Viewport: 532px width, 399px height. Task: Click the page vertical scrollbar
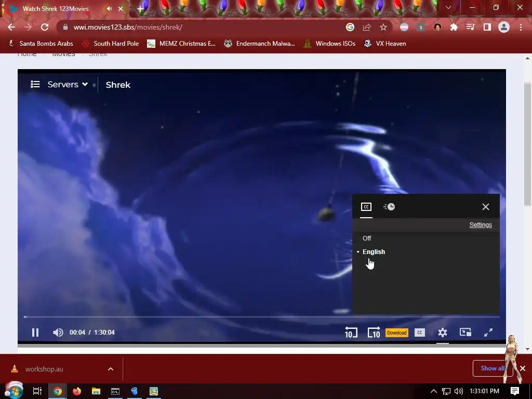pos(527,144)
